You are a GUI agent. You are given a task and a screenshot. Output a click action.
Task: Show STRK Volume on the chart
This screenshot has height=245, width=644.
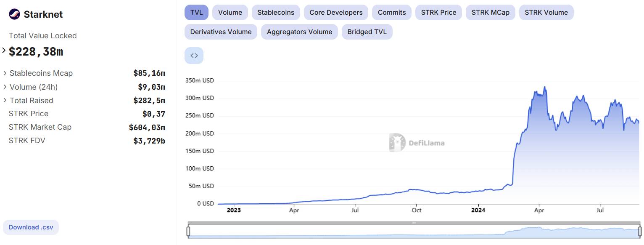click(x=546, y=12)
